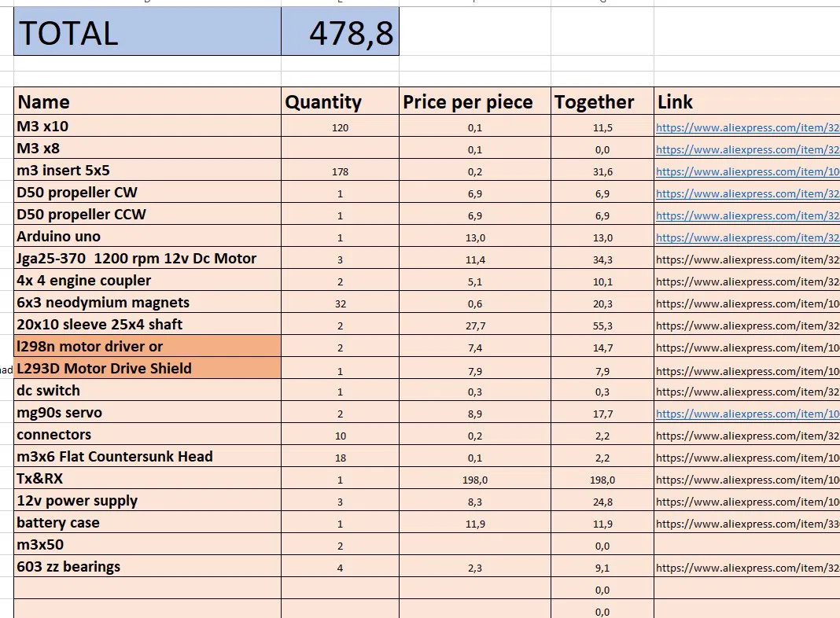
Task: Select the 198,0 price cell for Tx&RX
Action: (x=475, y=480)
